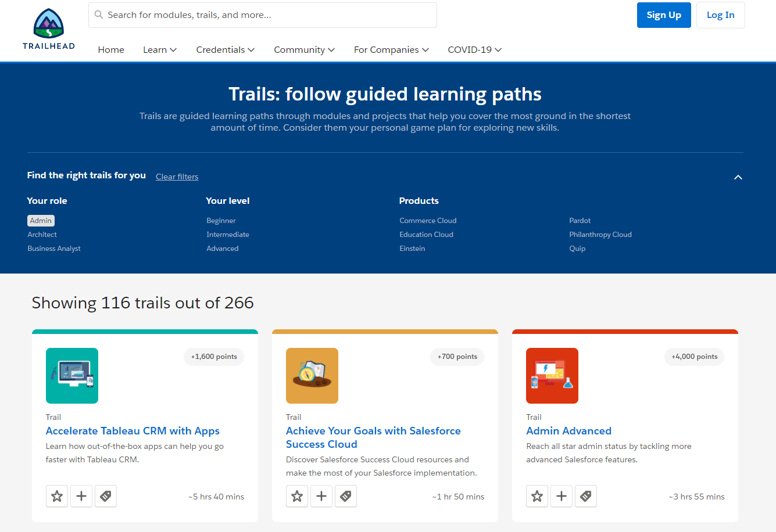Select the Business Analyst role filter

point(54,249)
